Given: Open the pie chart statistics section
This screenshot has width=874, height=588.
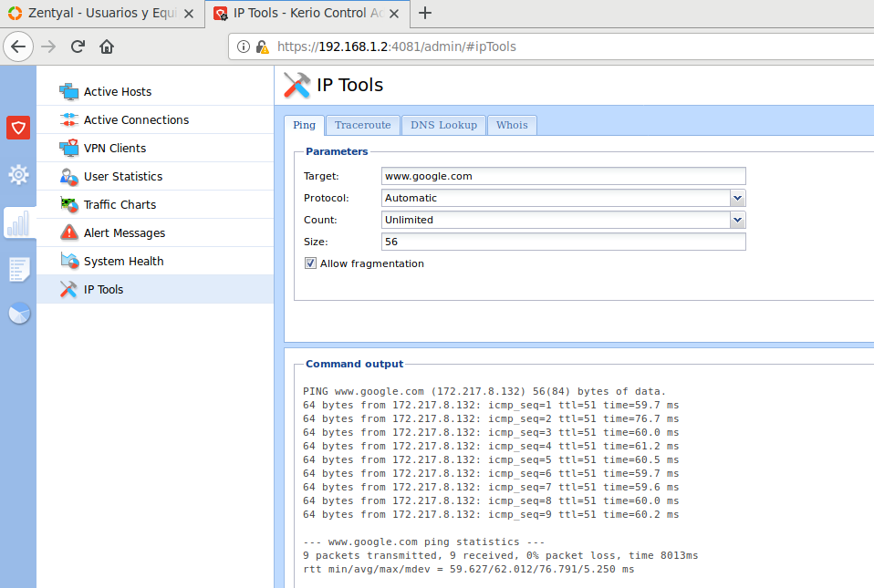Looking at the screenshot, I should point(19,314).
